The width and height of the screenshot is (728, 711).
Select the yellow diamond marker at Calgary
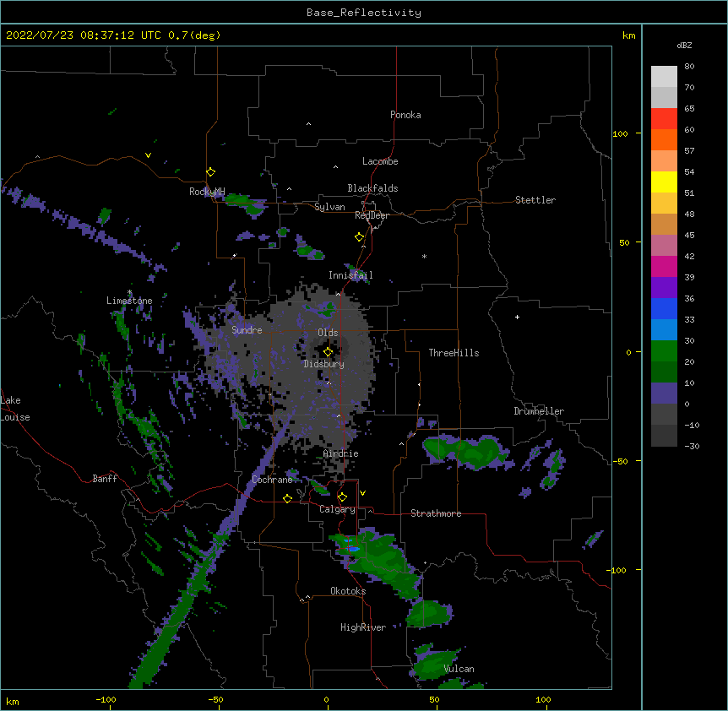(x=342, y=497)
